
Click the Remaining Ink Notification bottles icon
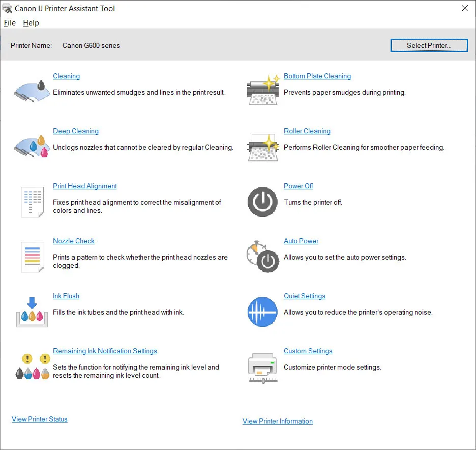pyautogui.click(x=32, y=367)
